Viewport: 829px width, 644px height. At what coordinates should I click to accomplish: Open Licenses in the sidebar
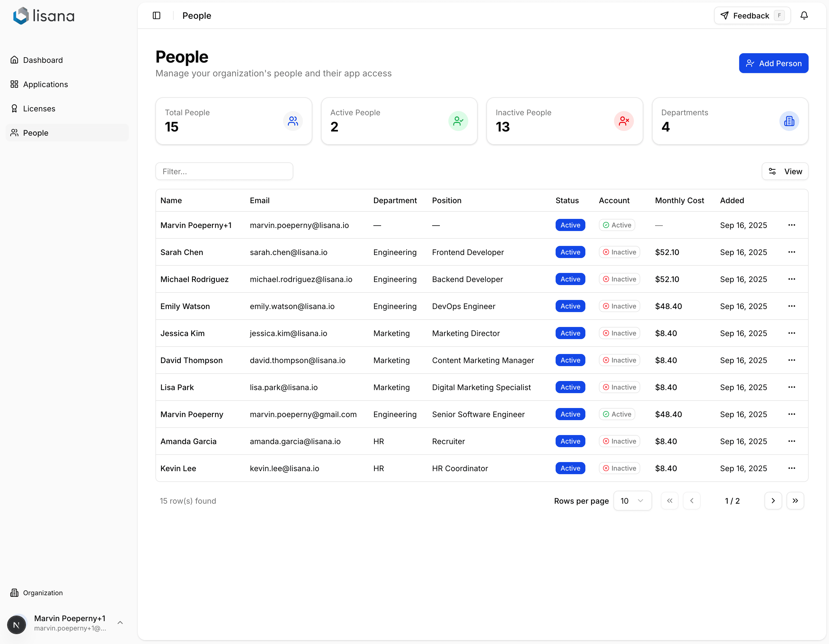[x=39, y=109]
